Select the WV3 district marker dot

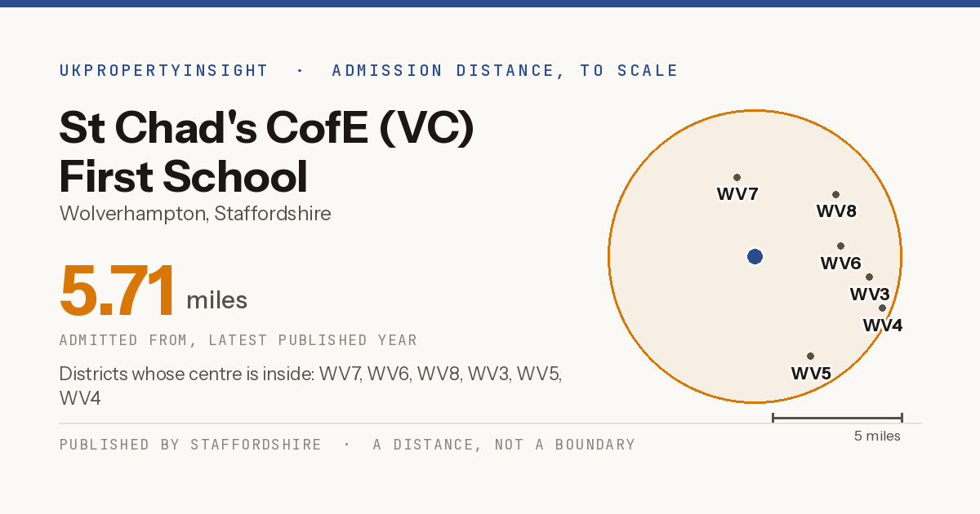(869, 277)
